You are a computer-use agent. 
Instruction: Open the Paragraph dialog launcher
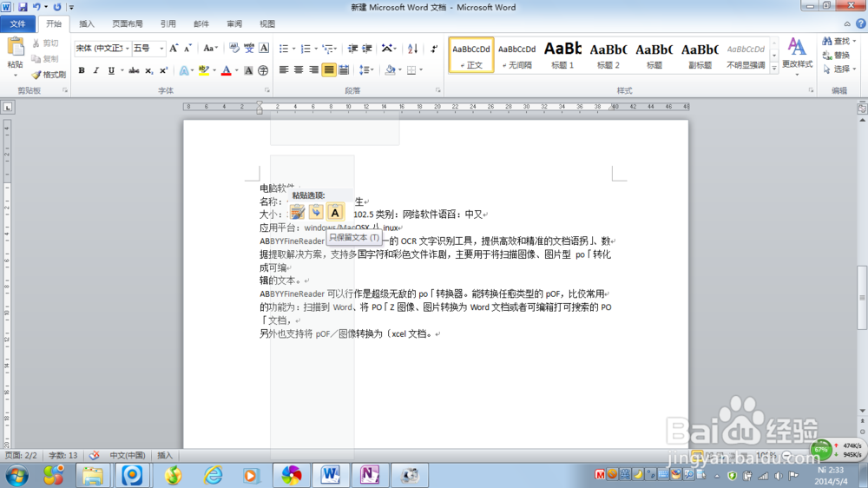[x=437, y=90]
